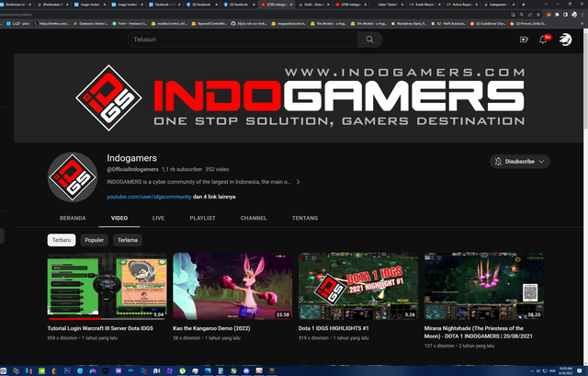This screenshot has width=588, height=376.
Task: Open NVIDIA app in the taskbar
Action: coord(41,370)
